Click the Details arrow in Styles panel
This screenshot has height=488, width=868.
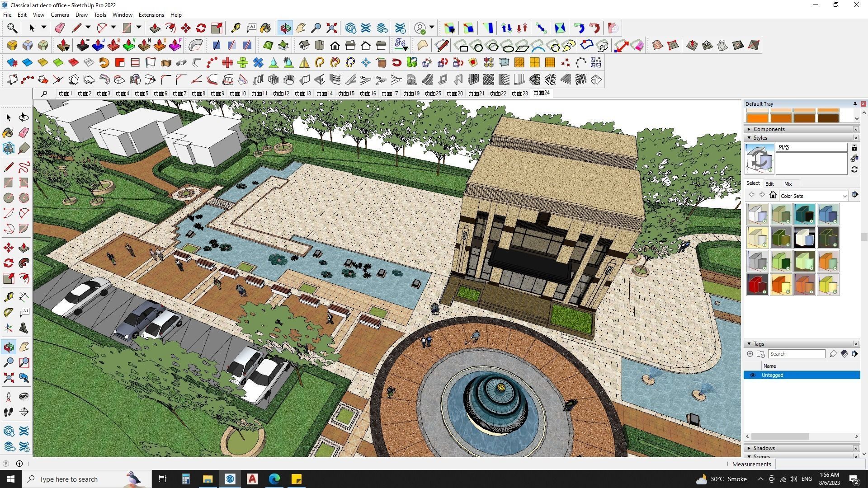coord(855,195)
